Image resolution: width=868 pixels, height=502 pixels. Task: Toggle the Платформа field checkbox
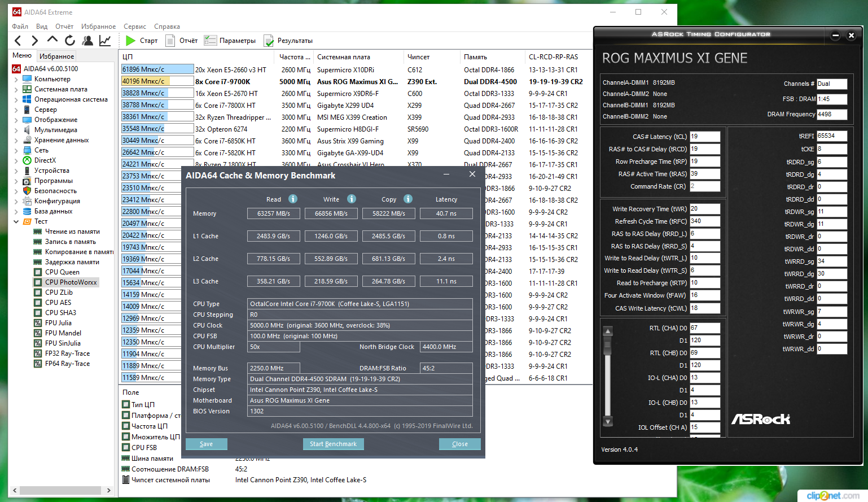126,415
